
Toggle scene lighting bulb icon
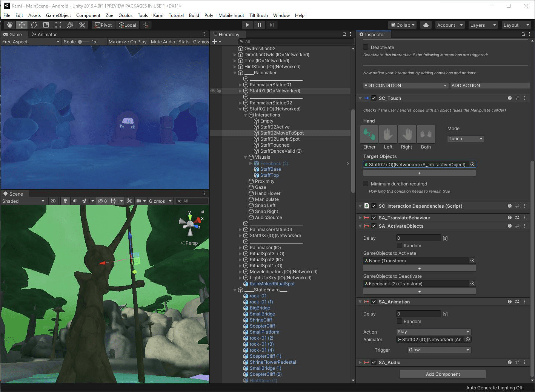(65, 201)
